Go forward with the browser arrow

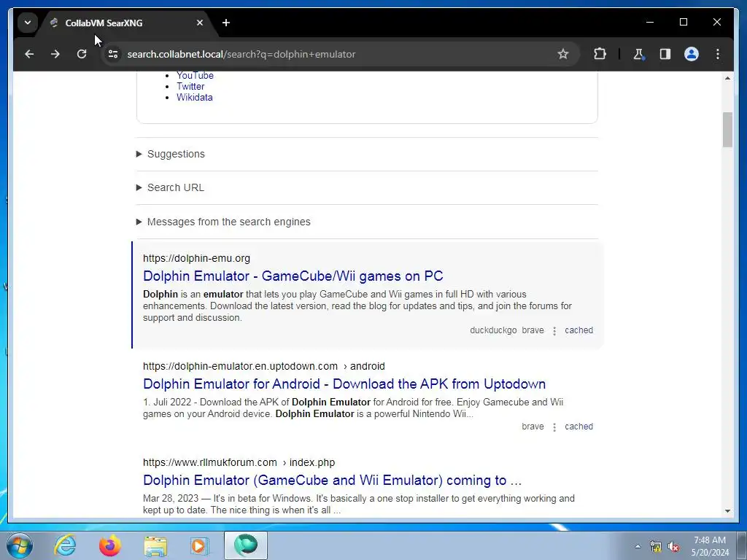point(55,54)
